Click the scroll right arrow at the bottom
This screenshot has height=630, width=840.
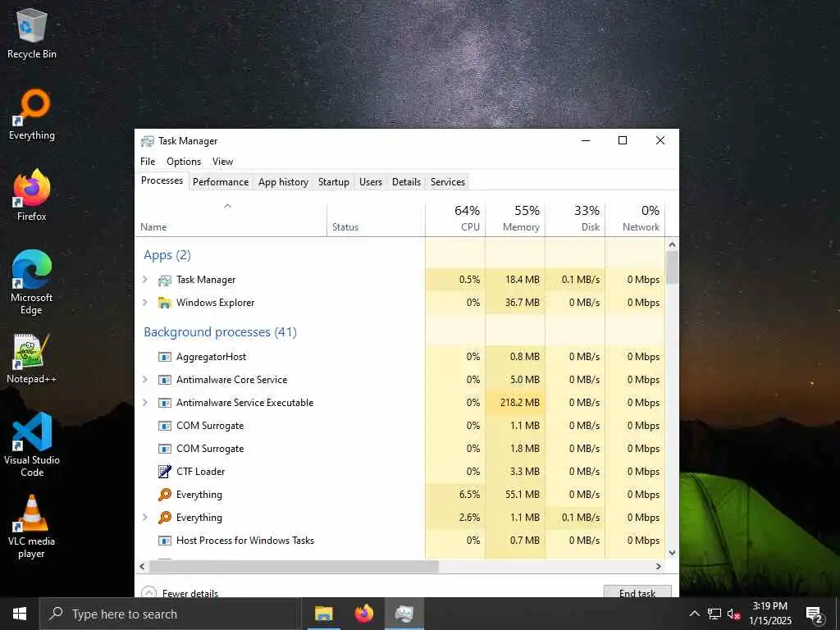pyautogui.click(x=659, y=566)
